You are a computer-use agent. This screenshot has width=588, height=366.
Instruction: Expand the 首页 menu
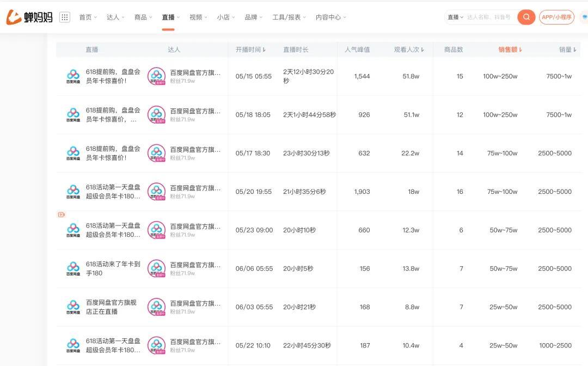pos(88,17)
